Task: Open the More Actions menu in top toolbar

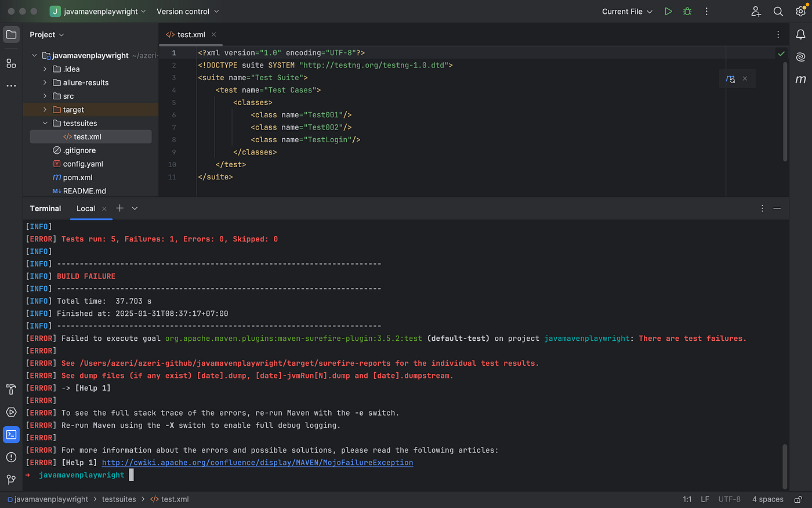Action: click(x=706, y=11)
